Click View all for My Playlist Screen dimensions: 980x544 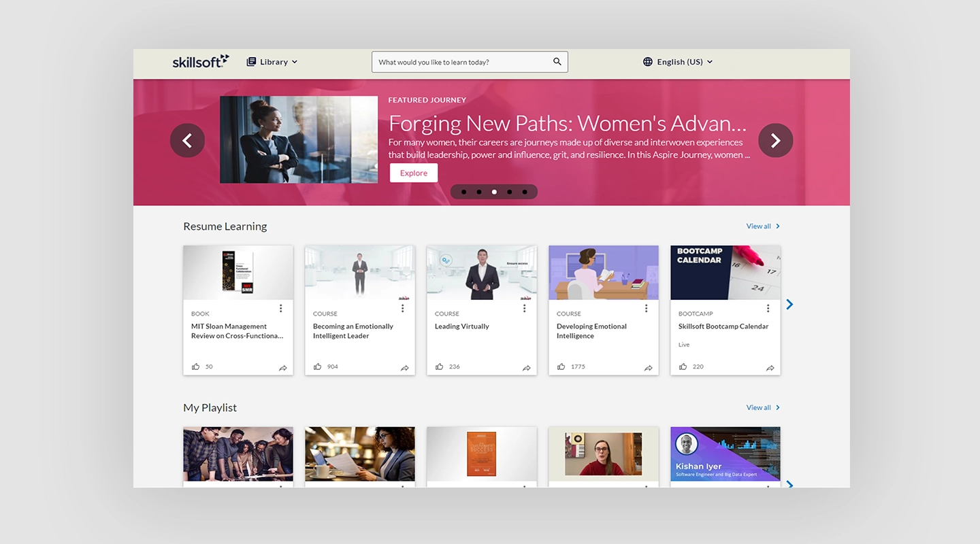[763, 408]
